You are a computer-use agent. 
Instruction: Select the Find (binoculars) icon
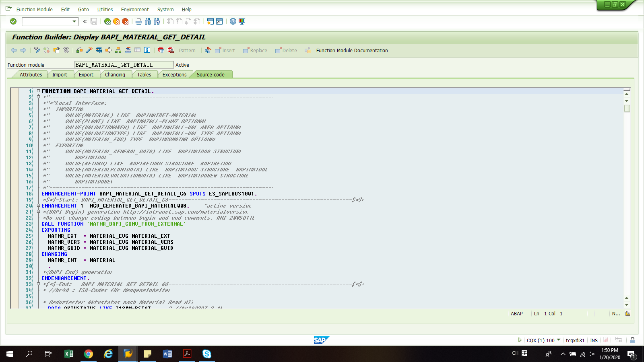pyautogui.click(x=148, y=22)
